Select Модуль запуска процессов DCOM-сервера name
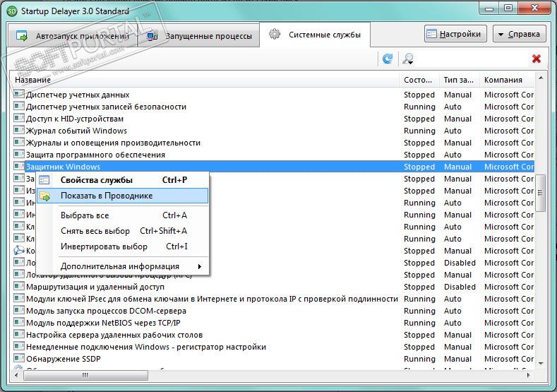 coord(106,311)
